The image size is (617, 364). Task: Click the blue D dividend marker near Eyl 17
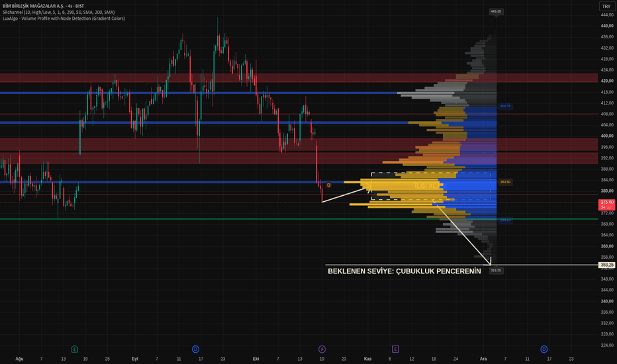(x=195, y=349)
